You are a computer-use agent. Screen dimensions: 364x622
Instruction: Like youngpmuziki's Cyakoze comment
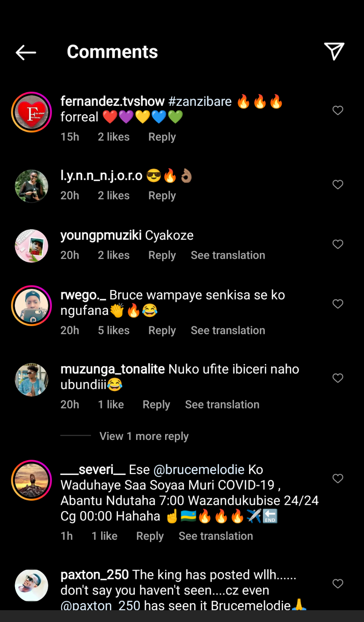click(x=338, y=244)
